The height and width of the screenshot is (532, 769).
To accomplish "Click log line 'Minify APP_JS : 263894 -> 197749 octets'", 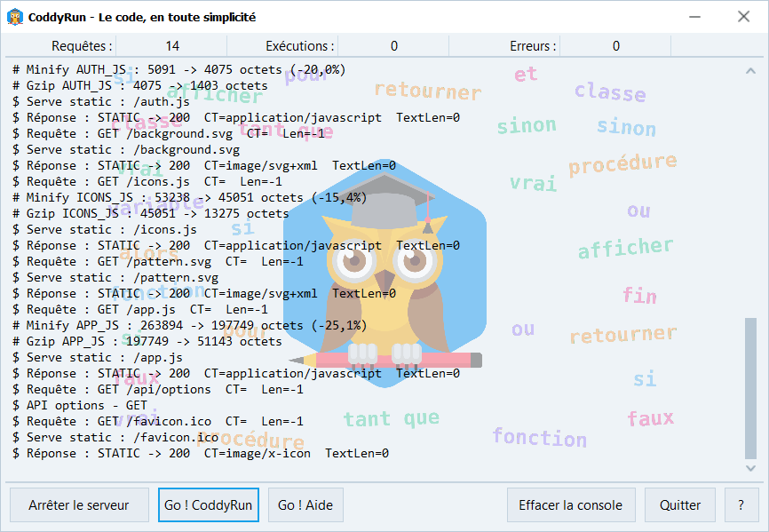I will (x=190, y=326).
